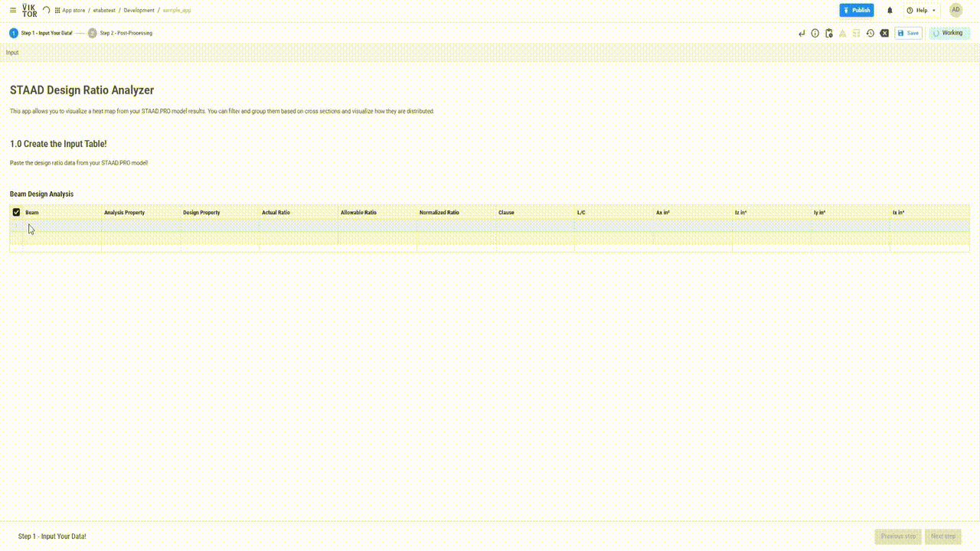Click the dark X-box icon beside Save
Image resolution: width=980 pixels, height=551 pixels.
884,33
